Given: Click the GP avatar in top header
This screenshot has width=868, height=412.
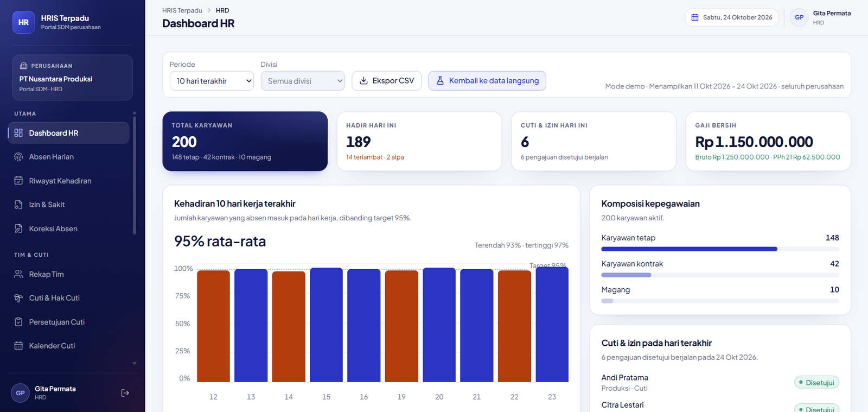Looking at the screenshot, I should tap(799, 17).
